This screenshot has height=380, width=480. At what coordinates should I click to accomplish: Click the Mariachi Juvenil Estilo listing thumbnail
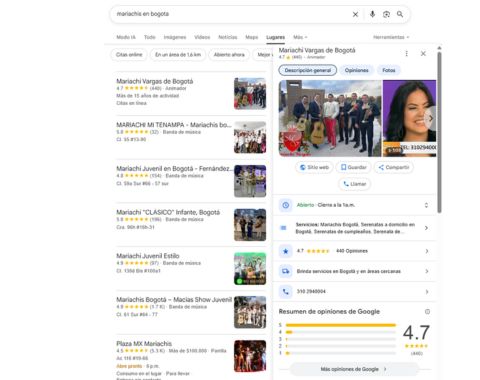[250, 268]
